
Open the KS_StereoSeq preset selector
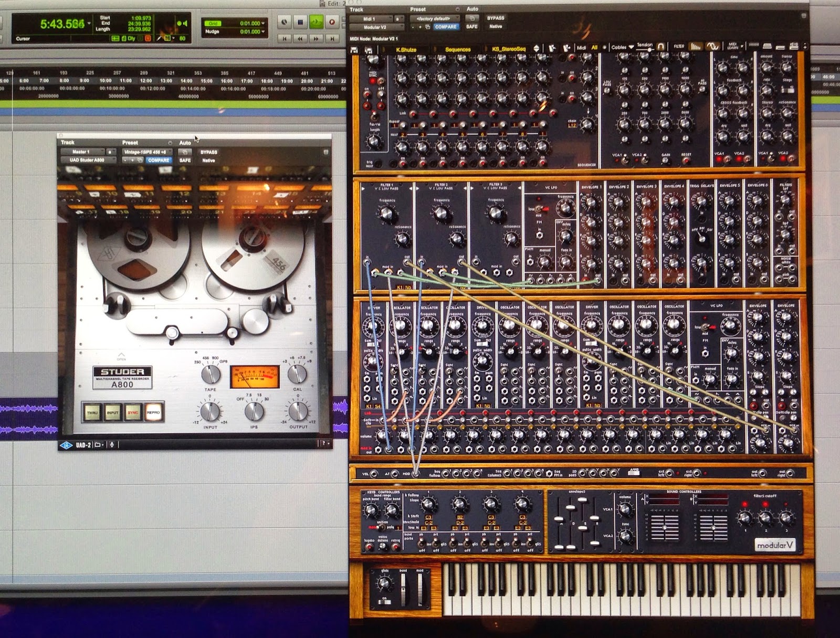(x=509, y=49)
